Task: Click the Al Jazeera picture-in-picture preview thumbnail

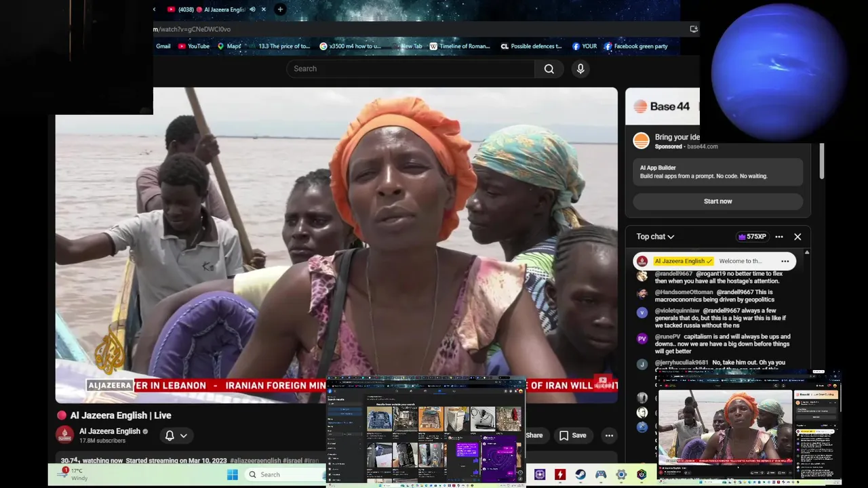Action: click(x=749, y=428)
